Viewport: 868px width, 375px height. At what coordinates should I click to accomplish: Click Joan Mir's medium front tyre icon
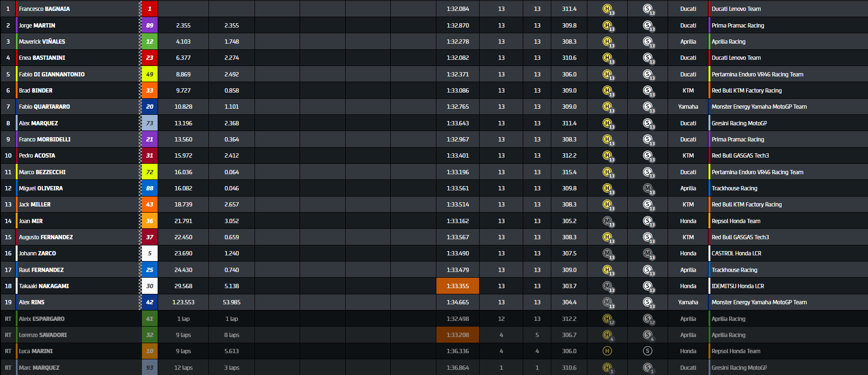[607, 221]
